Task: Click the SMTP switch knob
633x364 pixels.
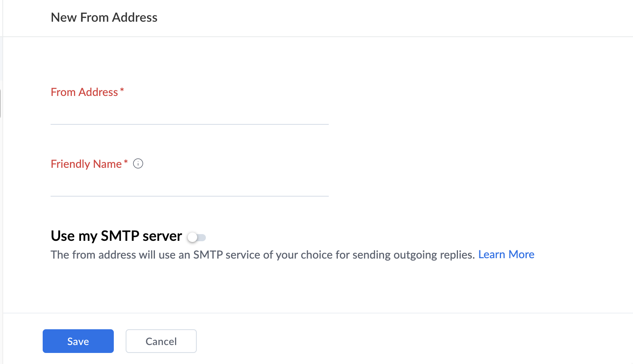Action: tap(192, 237)
